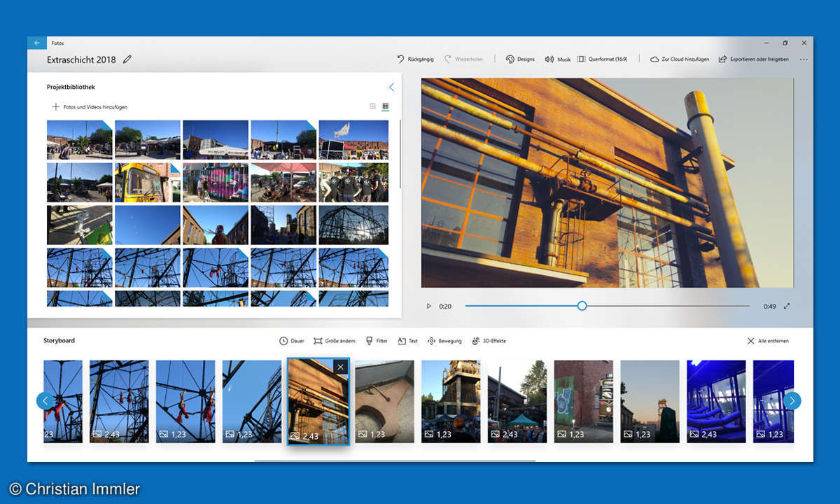Image resolution: width=840 pixels, height=504 pixels.
Task: Expand the preview to full screen
Action: (787, 306)
